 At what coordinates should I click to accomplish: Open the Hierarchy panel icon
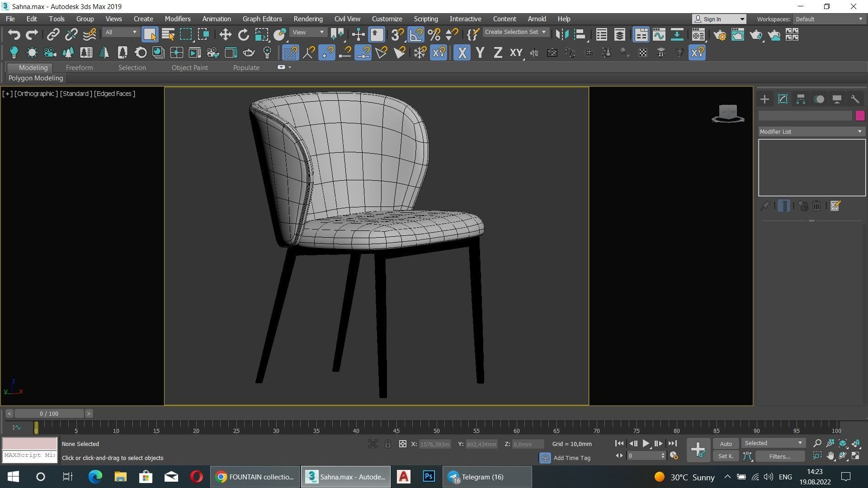pos(801,99)
